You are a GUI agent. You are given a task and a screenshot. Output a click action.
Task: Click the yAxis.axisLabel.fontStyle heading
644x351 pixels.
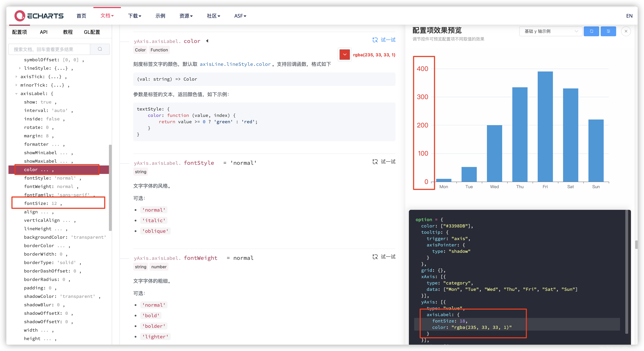[174, 163]
